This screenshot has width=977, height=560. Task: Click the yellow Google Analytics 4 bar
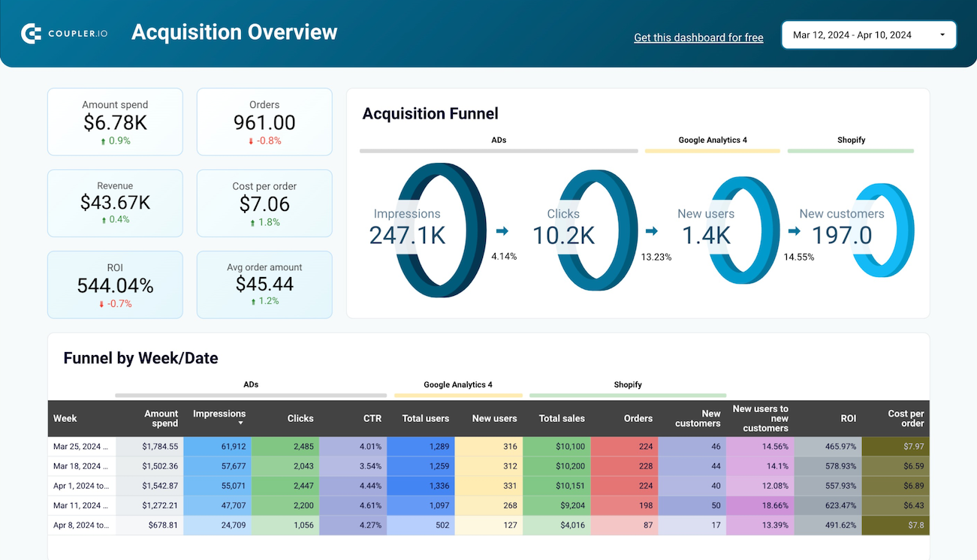click(712, 150)
